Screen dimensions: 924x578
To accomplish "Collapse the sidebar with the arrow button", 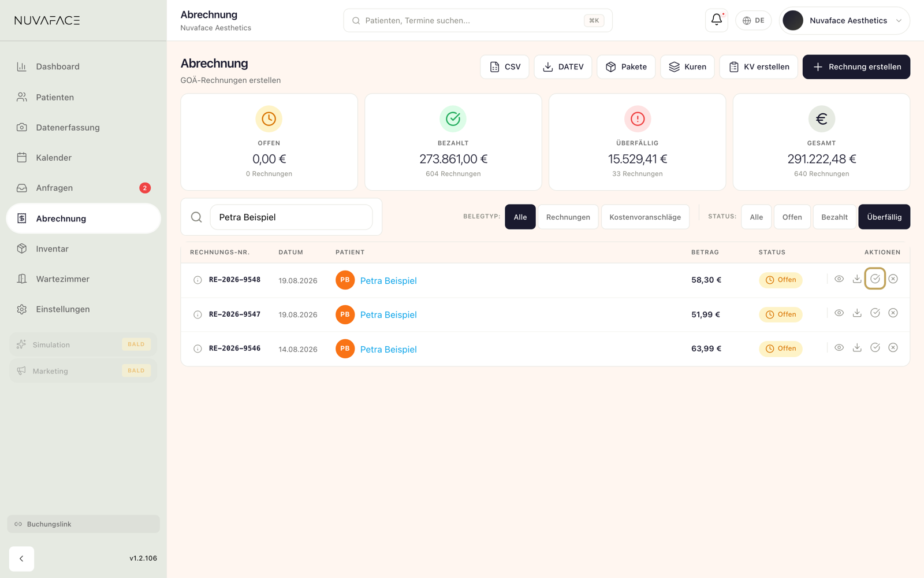I will point(21,559).
